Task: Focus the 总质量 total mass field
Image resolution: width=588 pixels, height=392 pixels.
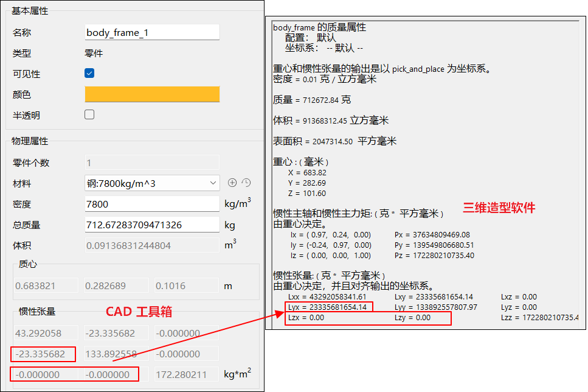Action: point(152,225)
